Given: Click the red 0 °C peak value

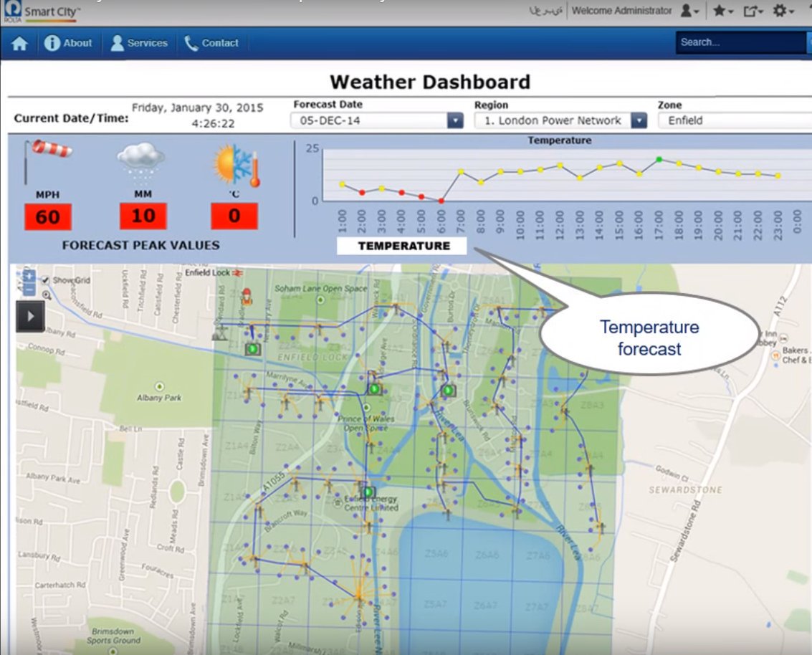Looking at the screenshot, I should (x=234, y=216).
